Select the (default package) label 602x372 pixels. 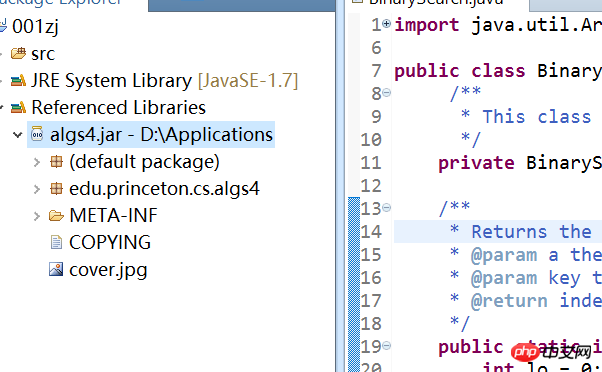(x=144, y=162)
